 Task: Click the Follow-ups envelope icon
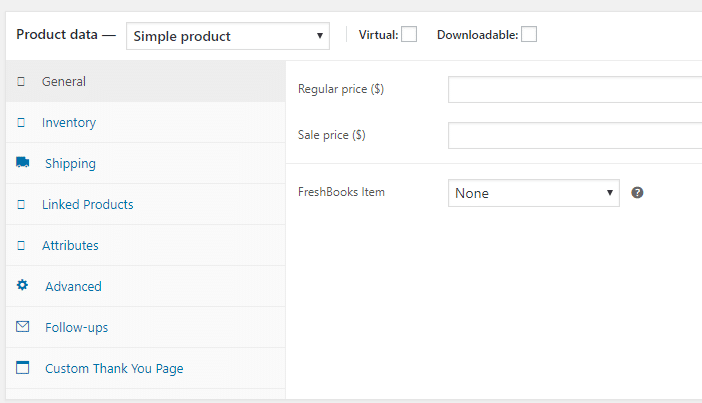22,327
